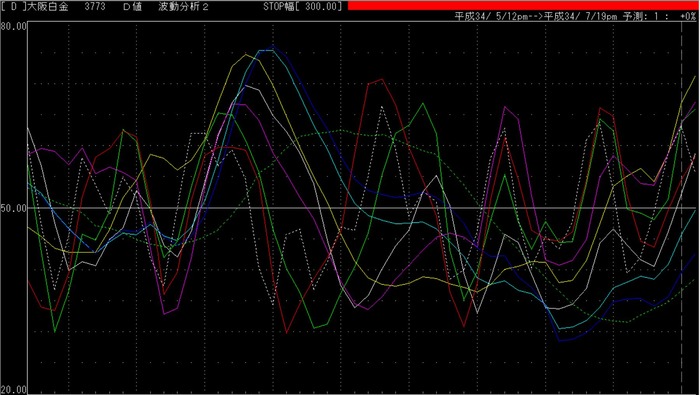Click the 平成34/ 5/12pm start date
This screenshot has width=700, height=395.
pos(491,17)
